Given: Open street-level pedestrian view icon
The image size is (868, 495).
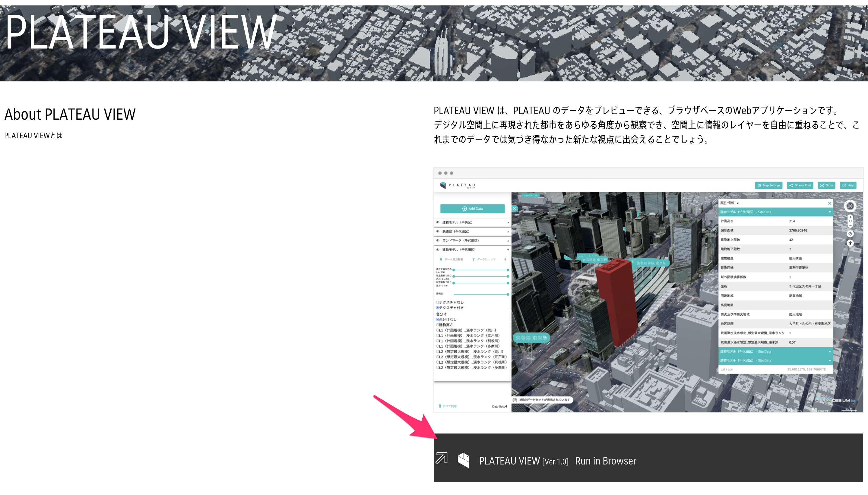Looking at the screenshot, I should tap(850, 243).
